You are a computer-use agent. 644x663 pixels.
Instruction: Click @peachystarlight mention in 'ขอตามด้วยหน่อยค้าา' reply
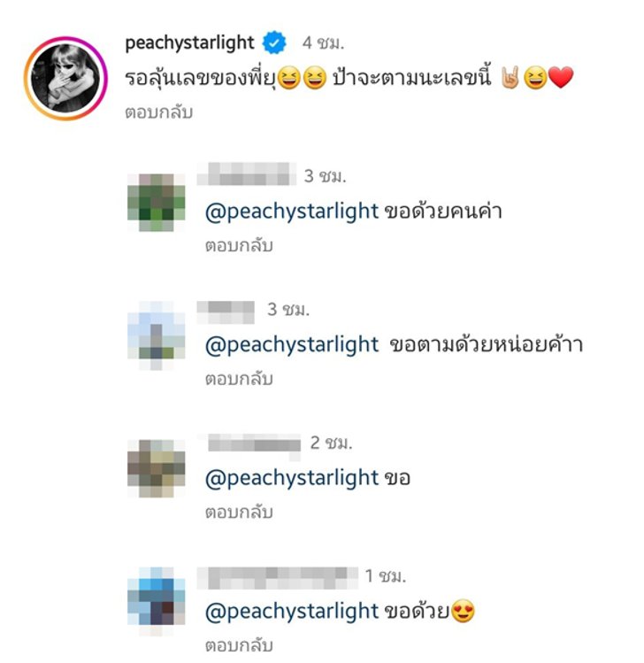coord(292,344)
